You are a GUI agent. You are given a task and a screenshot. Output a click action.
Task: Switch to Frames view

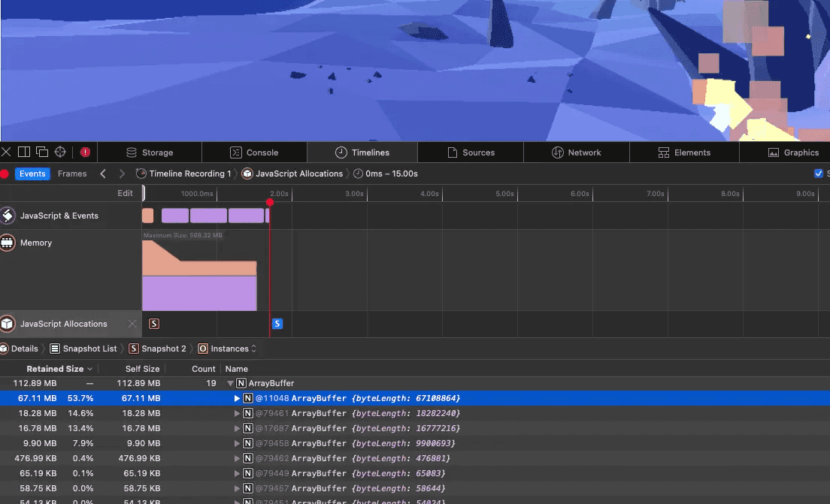click(72, 174)
